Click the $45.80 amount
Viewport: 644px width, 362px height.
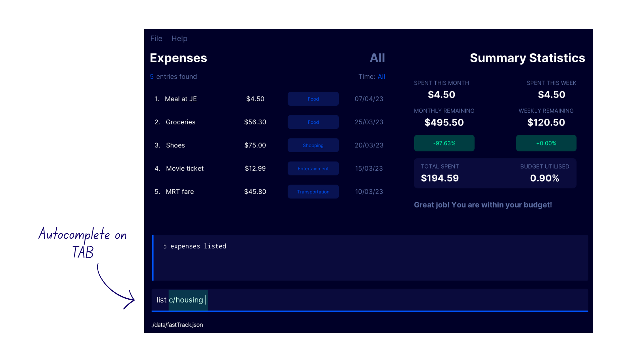coord(255,191)
